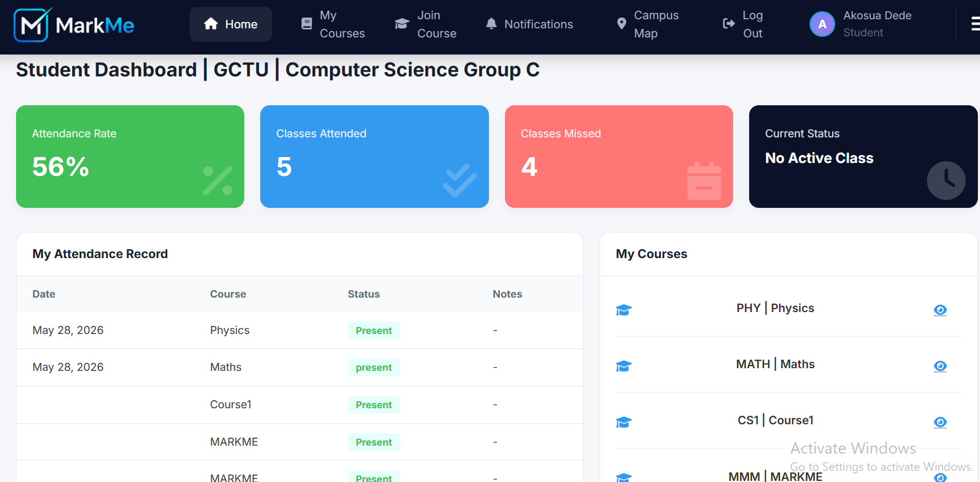Click the graduation cap icon beside PHY | Physics
The image size is (980, 482).
click(624, 310)
